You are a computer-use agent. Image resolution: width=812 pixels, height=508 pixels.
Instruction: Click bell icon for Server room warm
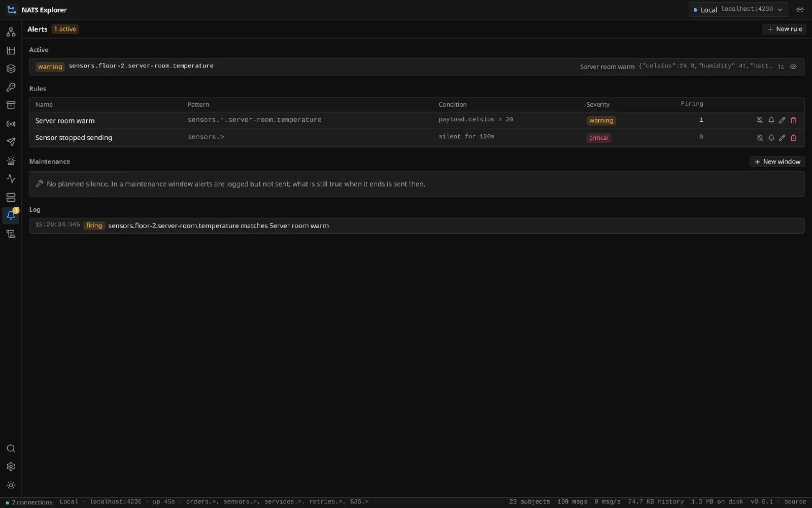point(771,120)
